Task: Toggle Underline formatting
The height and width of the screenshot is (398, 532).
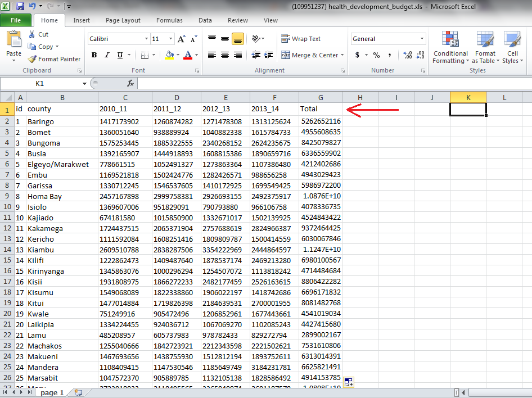Action: 120,55
